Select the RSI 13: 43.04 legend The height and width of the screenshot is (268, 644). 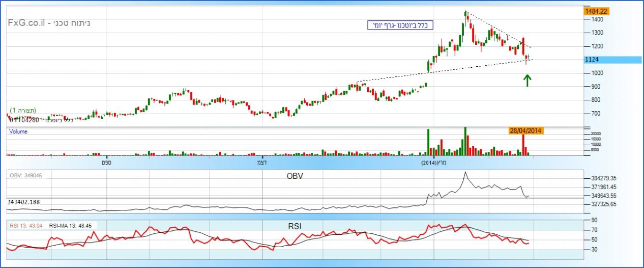(x=26, y=225)
